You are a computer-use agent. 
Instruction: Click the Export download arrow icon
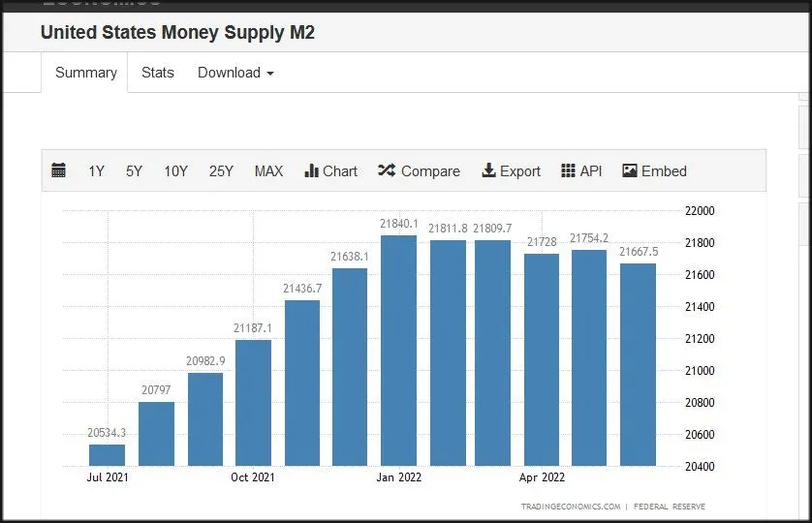click(488, 171)
